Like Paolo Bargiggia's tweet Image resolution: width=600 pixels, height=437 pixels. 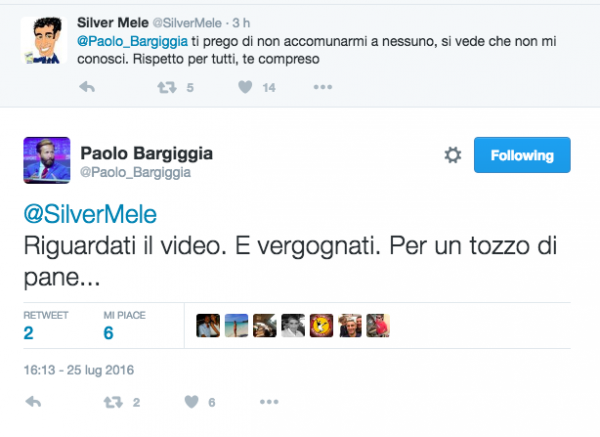click(192, 402)
